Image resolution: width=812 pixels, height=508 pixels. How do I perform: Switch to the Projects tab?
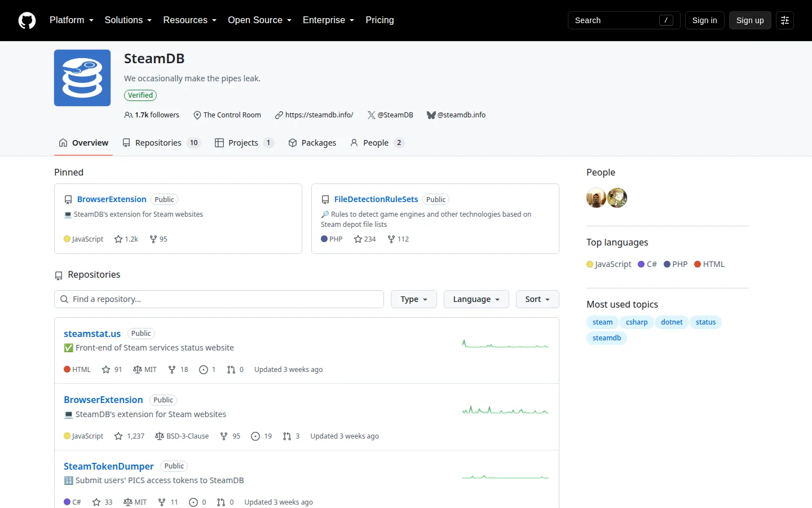[244, 143]
